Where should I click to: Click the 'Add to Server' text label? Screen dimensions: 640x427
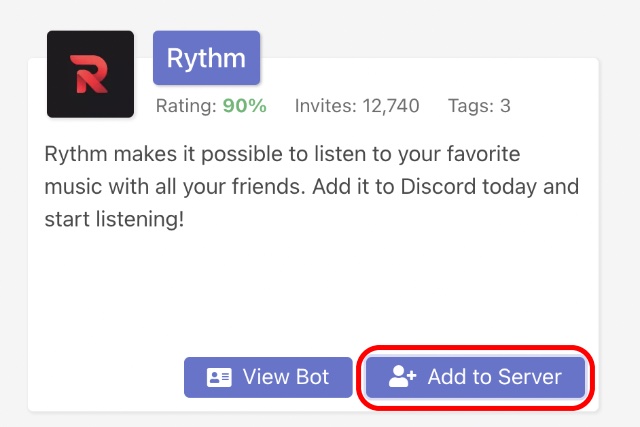tap(495, 376)
